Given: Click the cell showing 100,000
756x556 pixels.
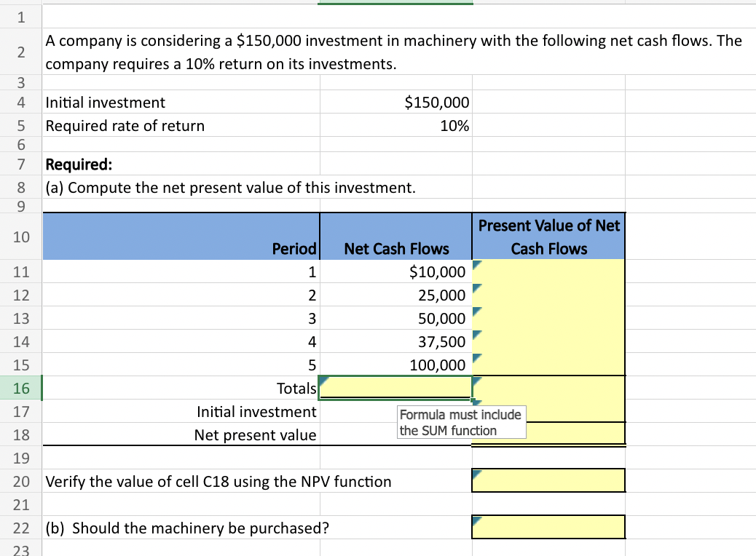Looking at the screenshot, I should [395, 365].
